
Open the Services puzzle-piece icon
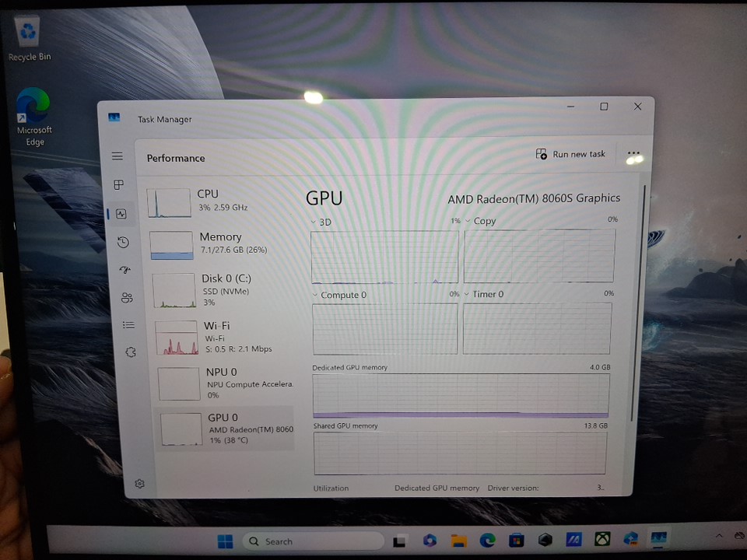click(x=131, y=352)
